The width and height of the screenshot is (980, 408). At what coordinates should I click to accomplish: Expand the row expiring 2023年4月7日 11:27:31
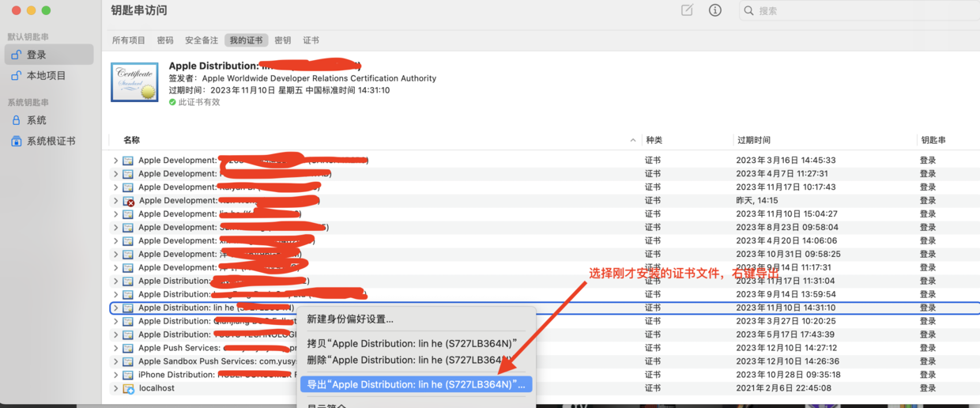click(x=115, y=174)
